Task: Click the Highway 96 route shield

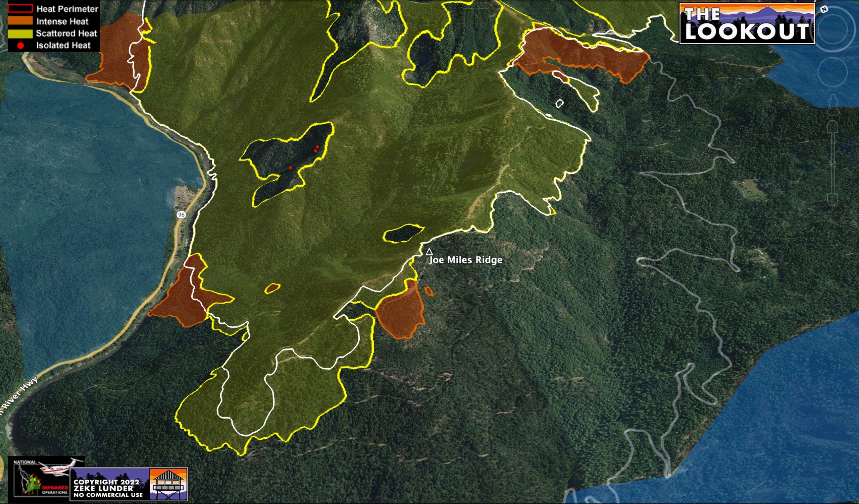Action: 181,214
